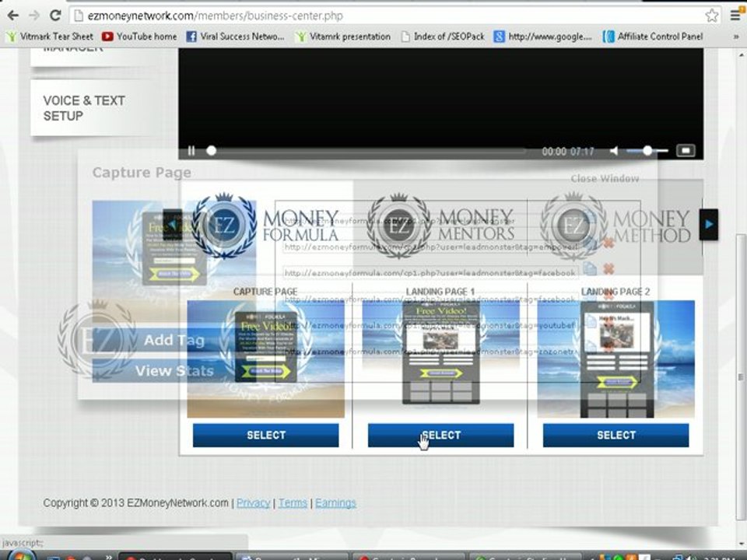Screen dimensions: 747x560
Task: Open the Privacy footer link
Action: coord(253,503)
